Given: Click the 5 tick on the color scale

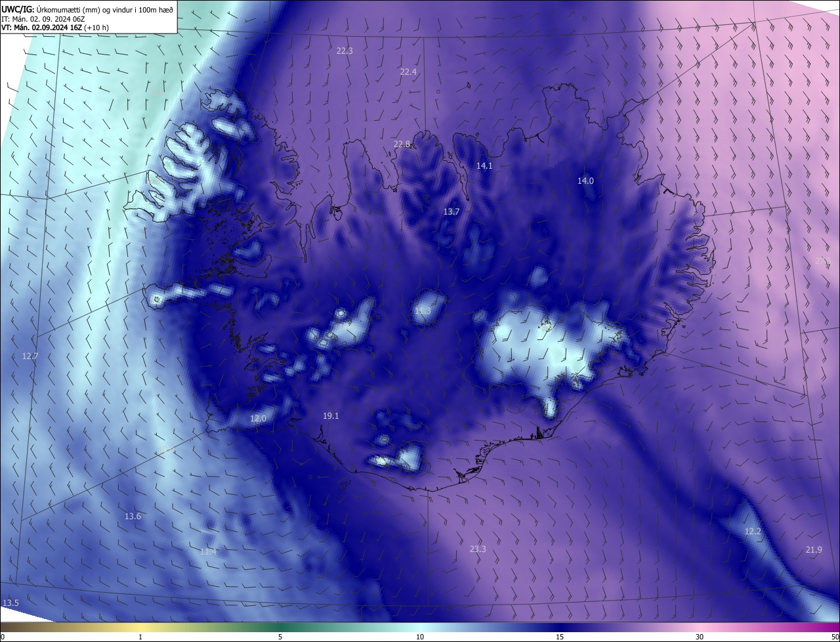Looking at the screenshot, I should [x=280, y=637].
